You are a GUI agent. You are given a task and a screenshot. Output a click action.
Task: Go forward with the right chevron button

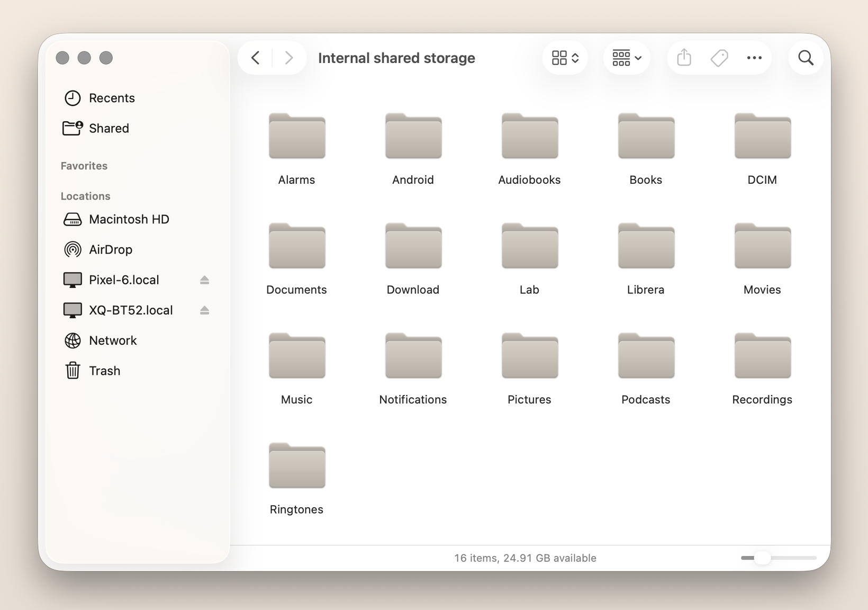tap(288, 58)
